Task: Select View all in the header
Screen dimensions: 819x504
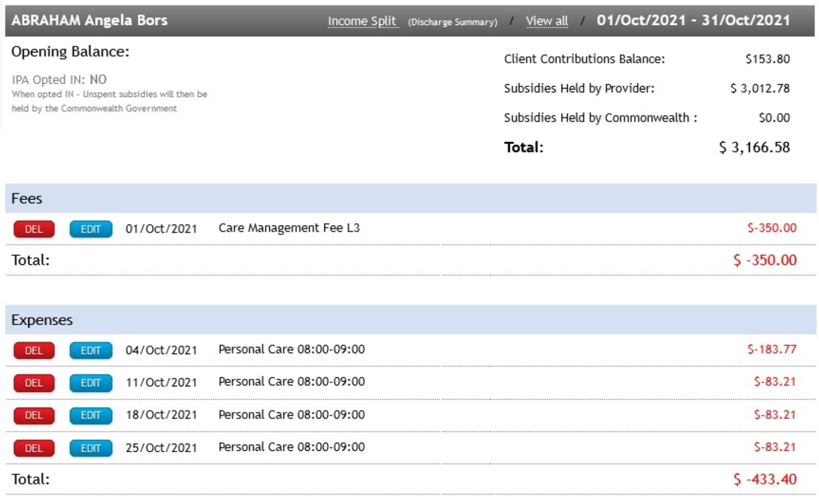Action: pos(546,21)
